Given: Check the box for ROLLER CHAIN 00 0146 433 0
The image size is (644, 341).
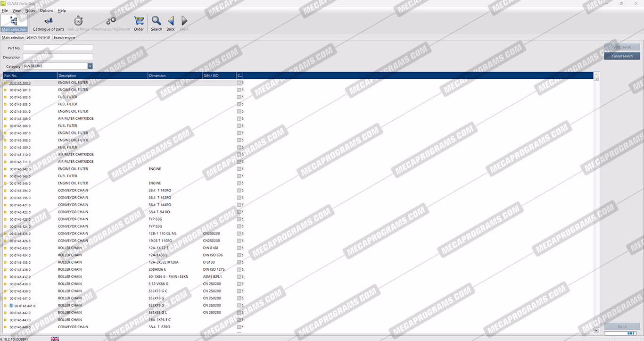Looking at the screenshot, I should coord(239,248).
